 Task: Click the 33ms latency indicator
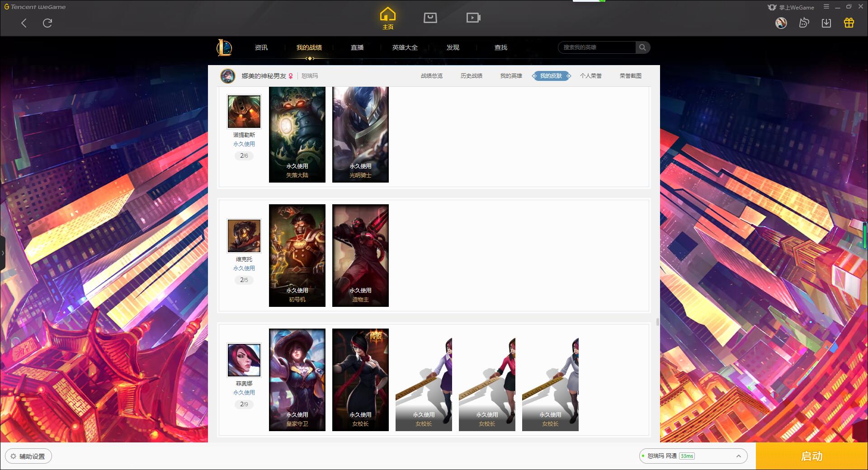coord(687,456)
